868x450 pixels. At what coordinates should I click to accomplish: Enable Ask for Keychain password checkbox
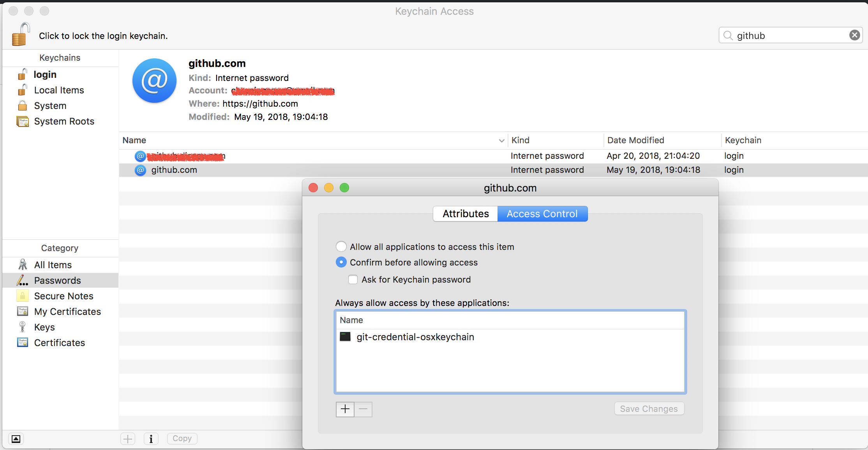coord(353,279)
